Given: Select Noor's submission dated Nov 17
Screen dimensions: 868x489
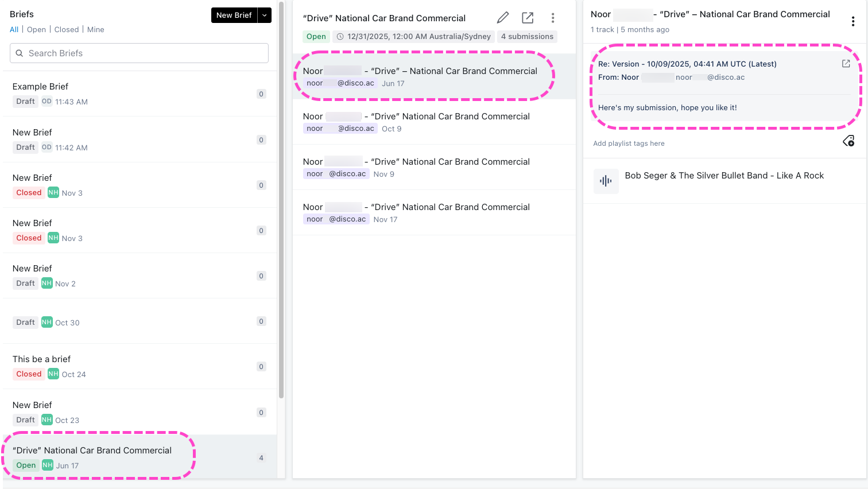Looking at the screenshot, I should pyautogui.click(x=434, y=212).
